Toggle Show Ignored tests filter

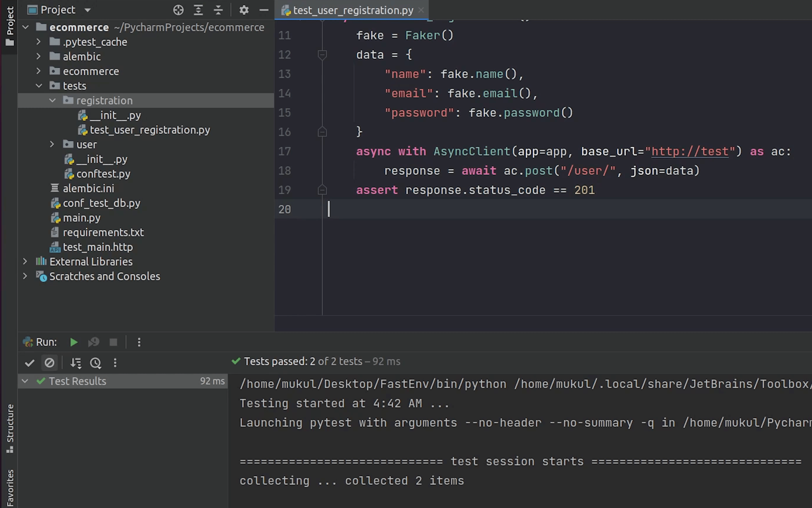tap(50, 363)
